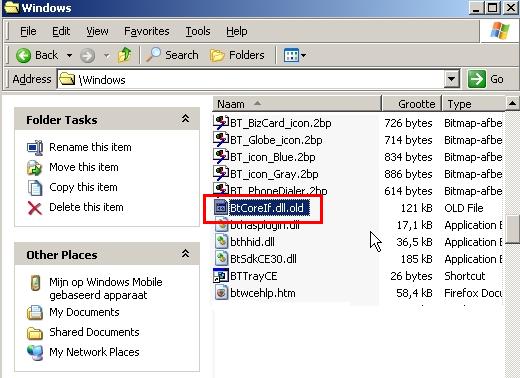Click Delete this item link

(86, 207)
